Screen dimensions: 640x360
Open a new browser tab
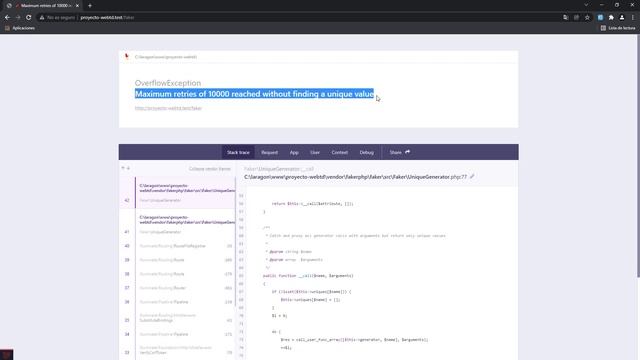pyautogui.click(x=90, y=6)
